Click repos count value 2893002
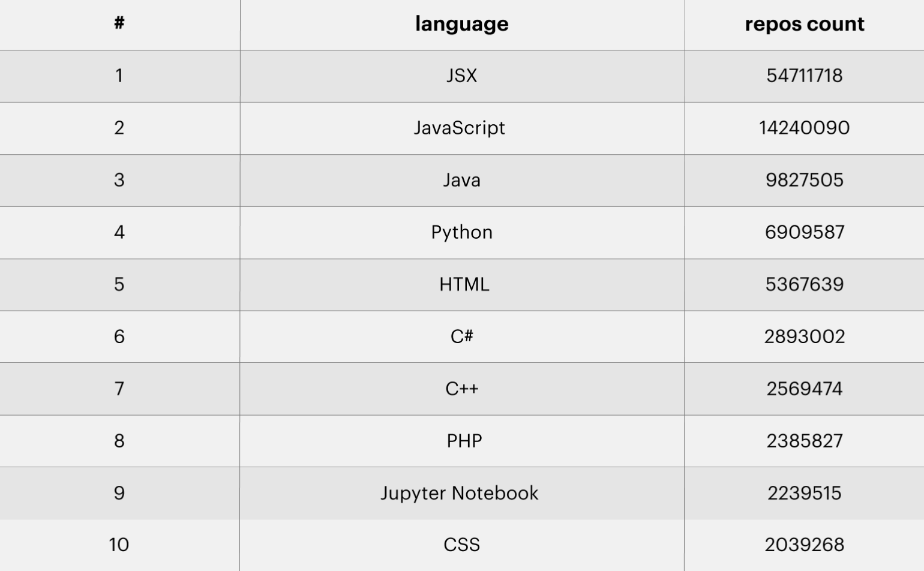 click(x=804, y=336)
